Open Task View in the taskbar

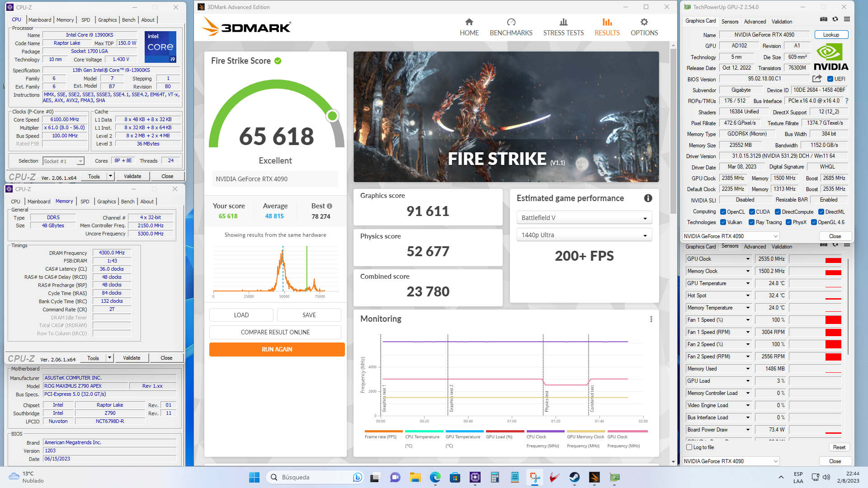pos(375,477)
